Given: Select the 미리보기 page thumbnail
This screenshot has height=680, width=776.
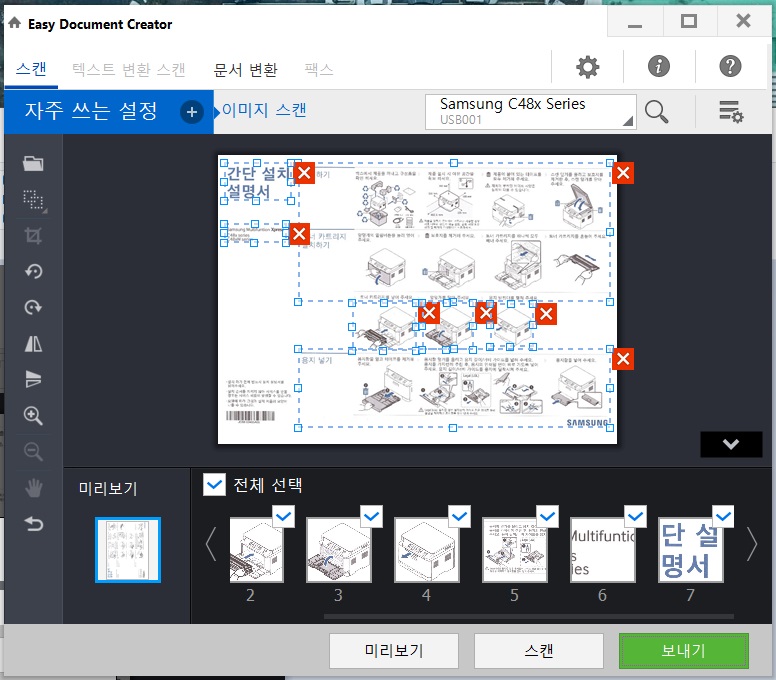Looking at the screenshot, I should pos(128,549).
